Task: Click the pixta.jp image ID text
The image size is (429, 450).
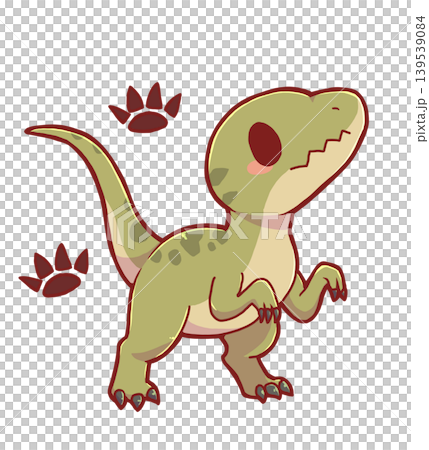Action: coord(421,78)
